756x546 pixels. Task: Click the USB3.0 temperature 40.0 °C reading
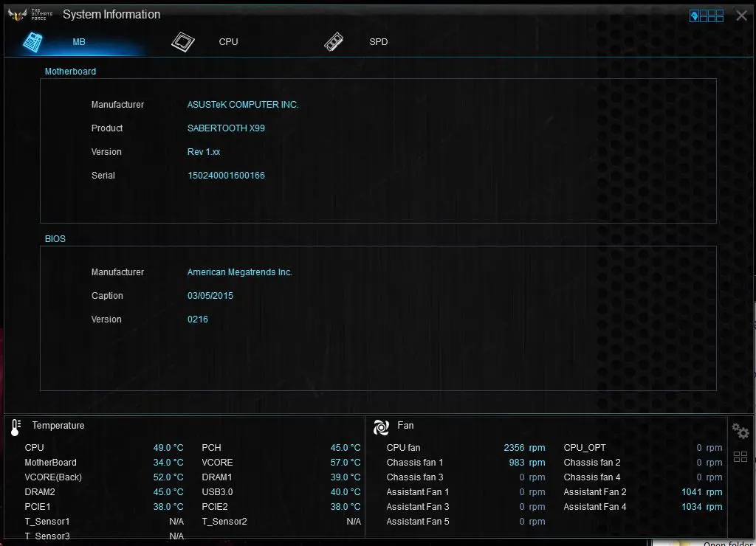346,492
